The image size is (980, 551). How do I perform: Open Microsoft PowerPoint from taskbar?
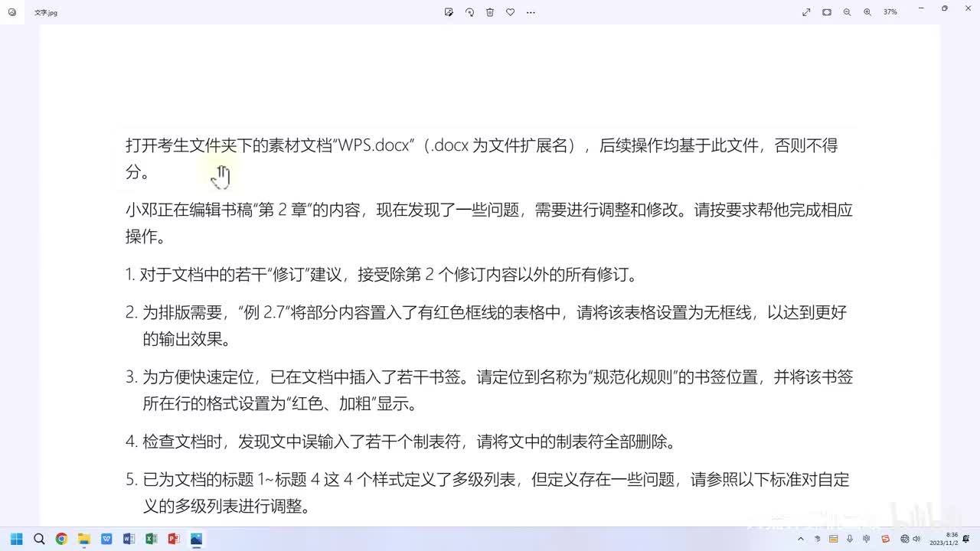174,539
